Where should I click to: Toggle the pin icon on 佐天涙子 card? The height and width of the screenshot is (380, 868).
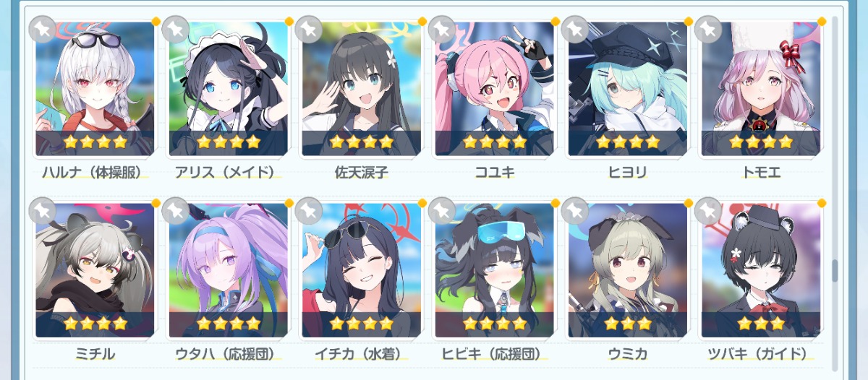[308, 30]
